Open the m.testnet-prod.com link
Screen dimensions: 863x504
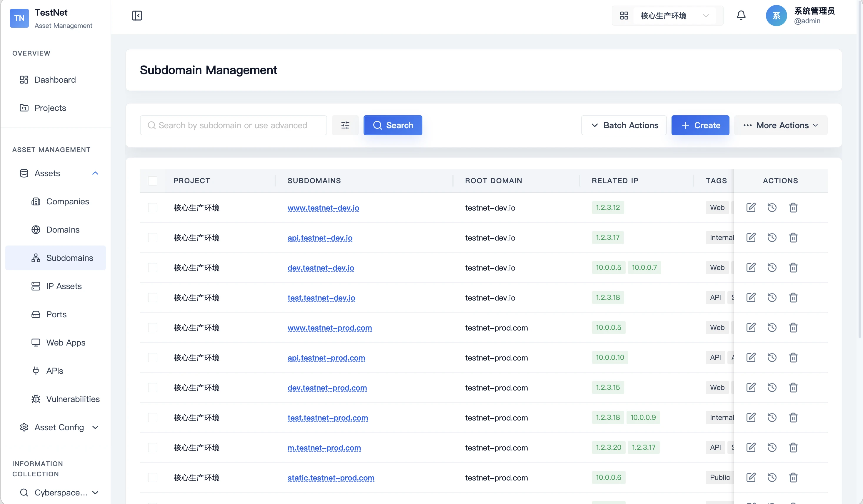click(x=324, y=448)
